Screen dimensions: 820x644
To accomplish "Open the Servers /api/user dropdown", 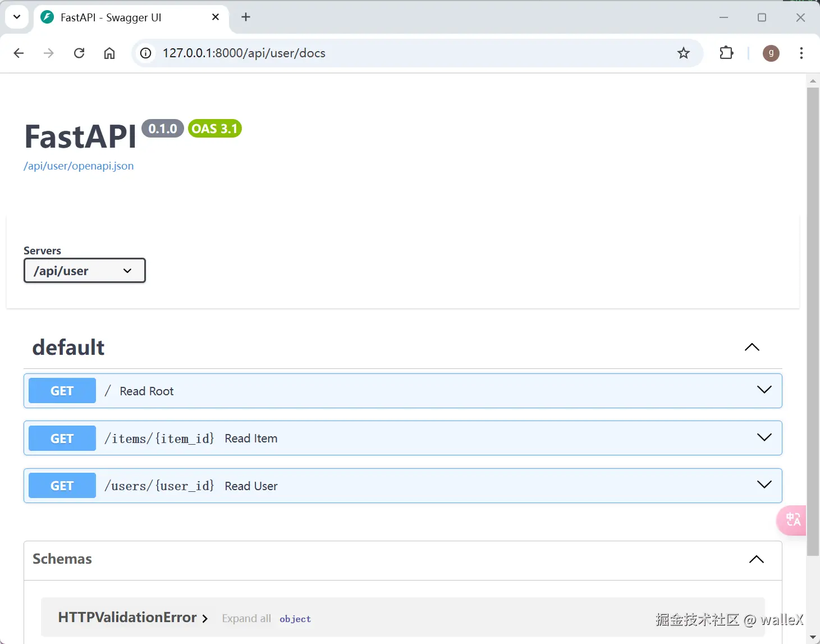I will 85,271.
